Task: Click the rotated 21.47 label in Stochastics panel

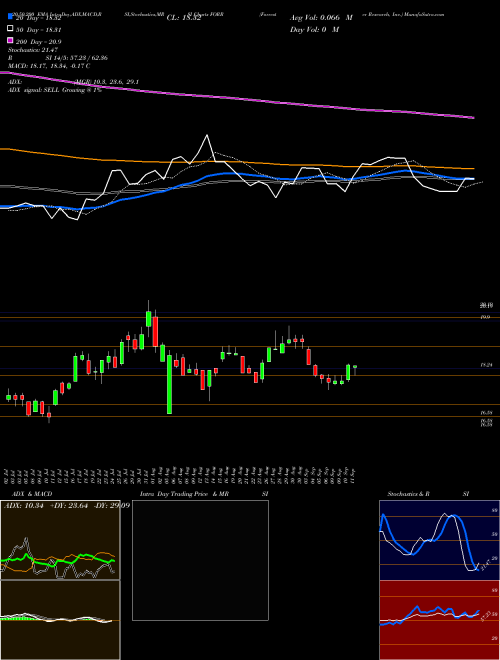Action: 486,563
